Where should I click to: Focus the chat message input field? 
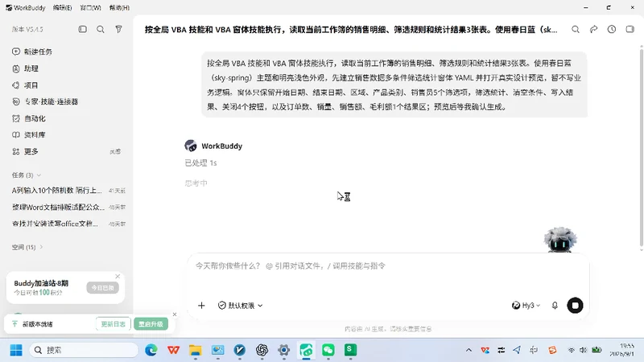(x=388, y=266)
